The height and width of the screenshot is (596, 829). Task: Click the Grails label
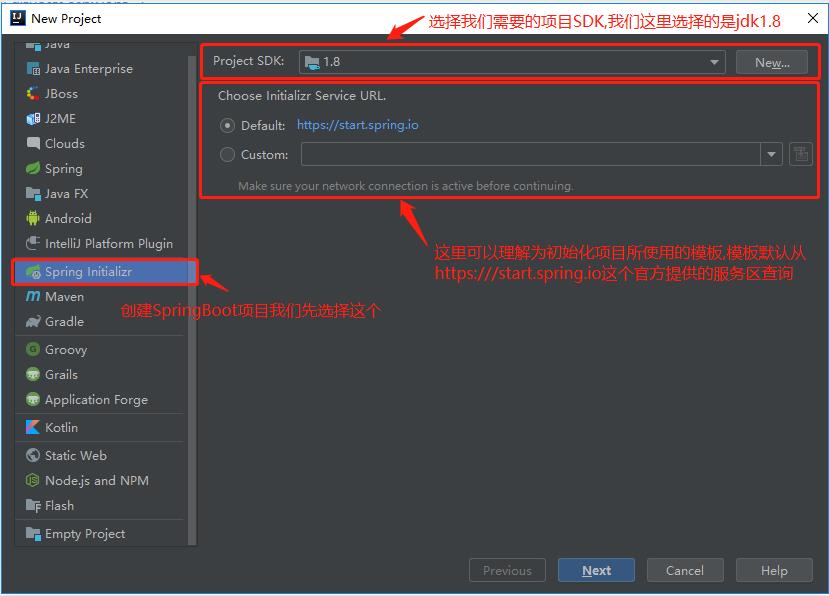point(61,374)
